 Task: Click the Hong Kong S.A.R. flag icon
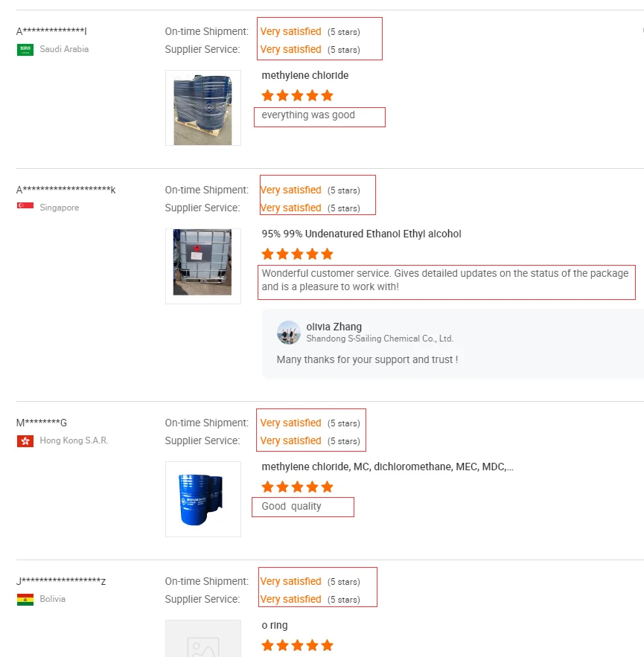point(25,441)
